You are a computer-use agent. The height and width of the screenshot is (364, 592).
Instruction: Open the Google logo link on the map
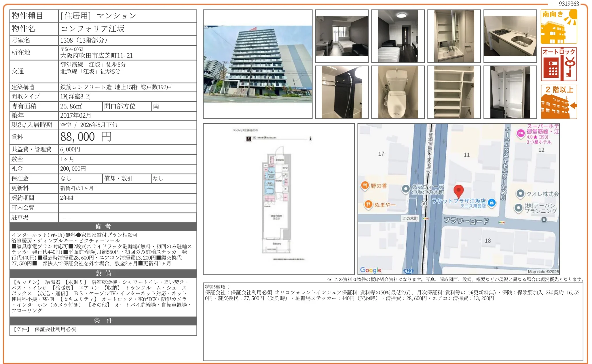(371, 270)
